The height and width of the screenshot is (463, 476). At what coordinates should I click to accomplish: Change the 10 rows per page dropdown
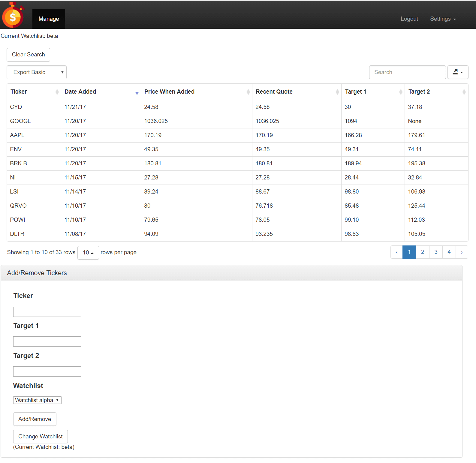88,253
